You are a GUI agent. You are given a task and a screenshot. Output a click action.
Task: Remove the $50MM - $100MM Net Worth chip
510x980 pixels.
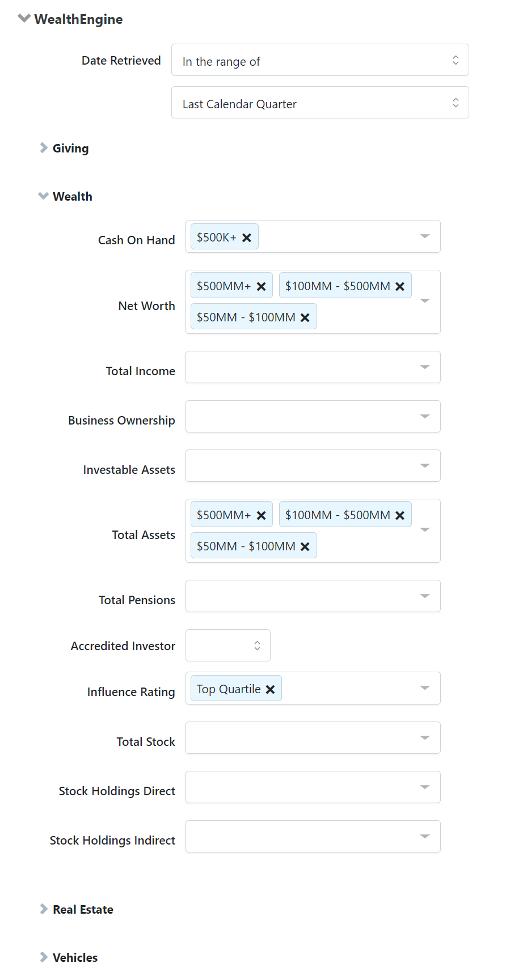(305, 316)
